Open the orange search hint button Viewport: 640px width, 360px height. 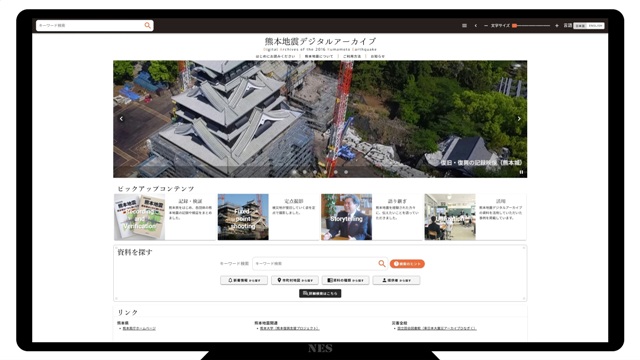[x=407, y=264]
